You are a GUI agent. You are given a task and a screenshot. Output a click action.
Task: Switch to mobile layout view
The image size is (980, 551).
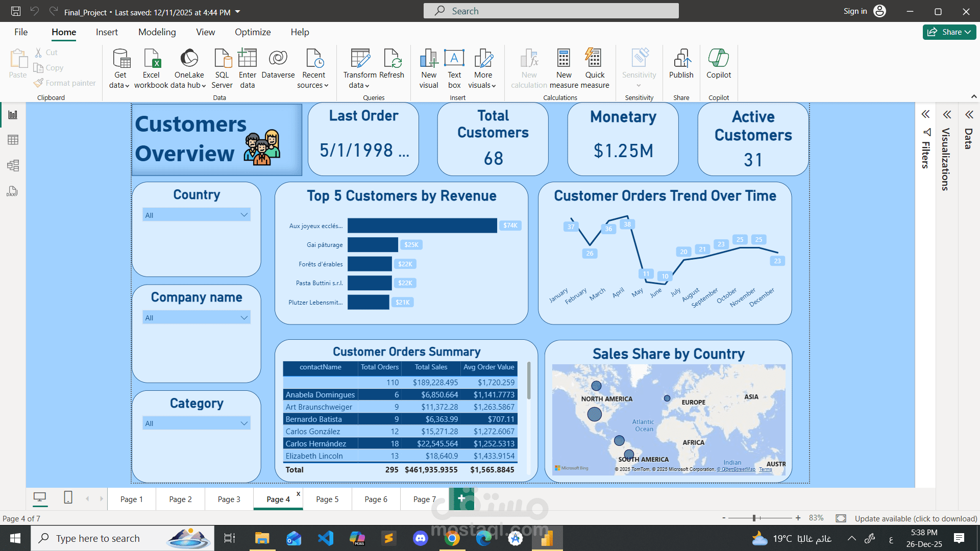pyautogui.click(x=68, y=497)
